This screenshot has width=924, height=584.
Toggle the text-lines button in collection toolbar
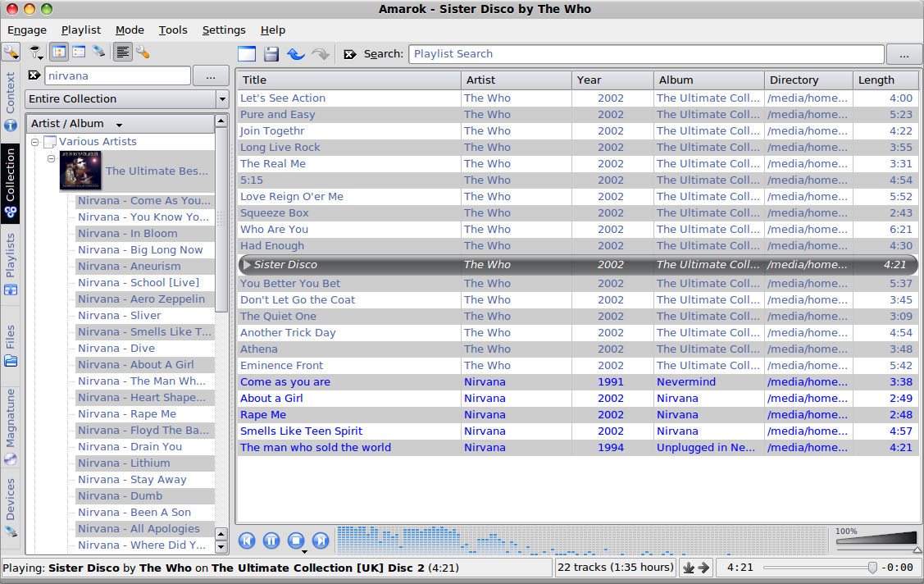pyautogui.click(x=123, y=52)
